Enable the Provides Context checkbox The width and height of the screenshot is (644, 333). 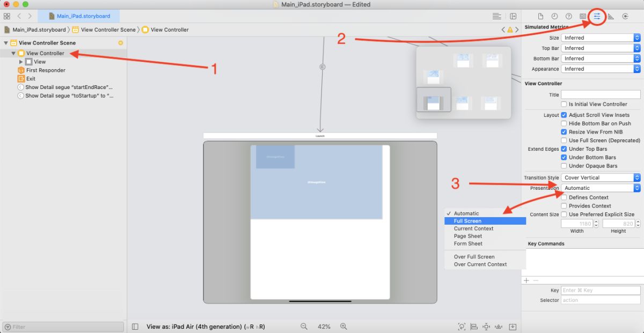coord(564,206)
